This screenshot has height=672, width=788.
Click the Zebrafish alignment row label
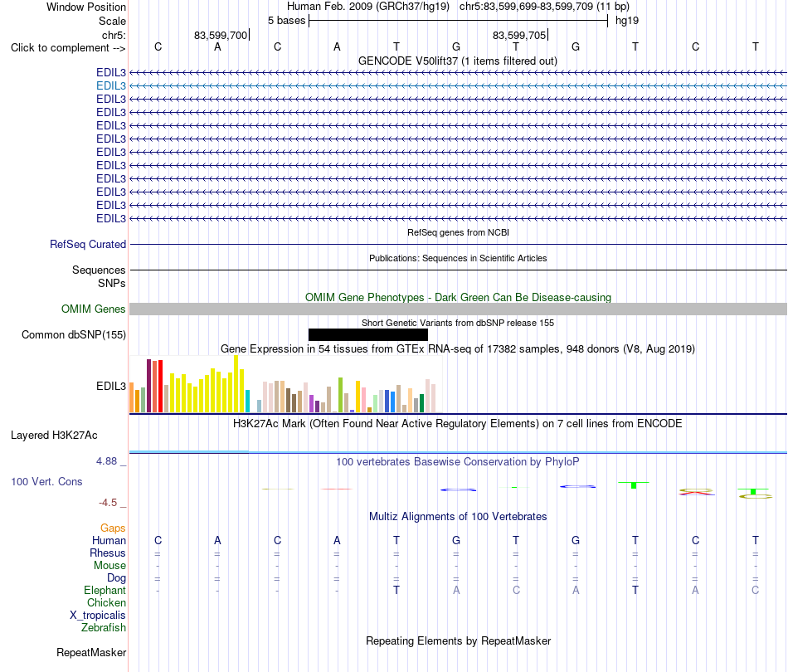tap(104, 627)
